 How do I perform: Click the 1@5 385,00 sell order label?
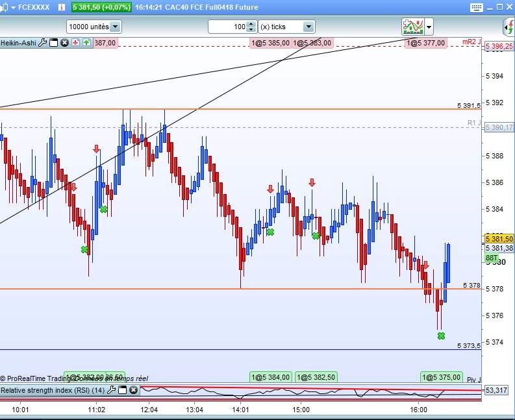pos(271,43)
